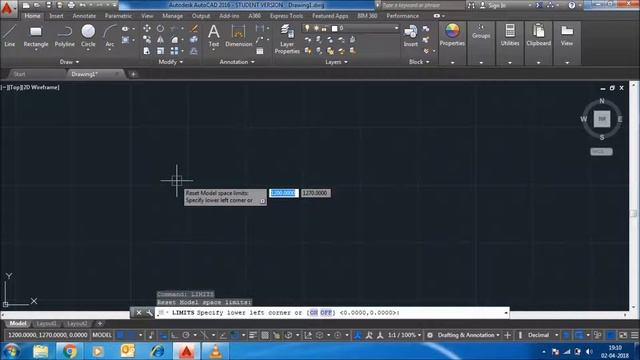
Task: Expand the Draw panel dropdown
Action: (x=69, y=62)
